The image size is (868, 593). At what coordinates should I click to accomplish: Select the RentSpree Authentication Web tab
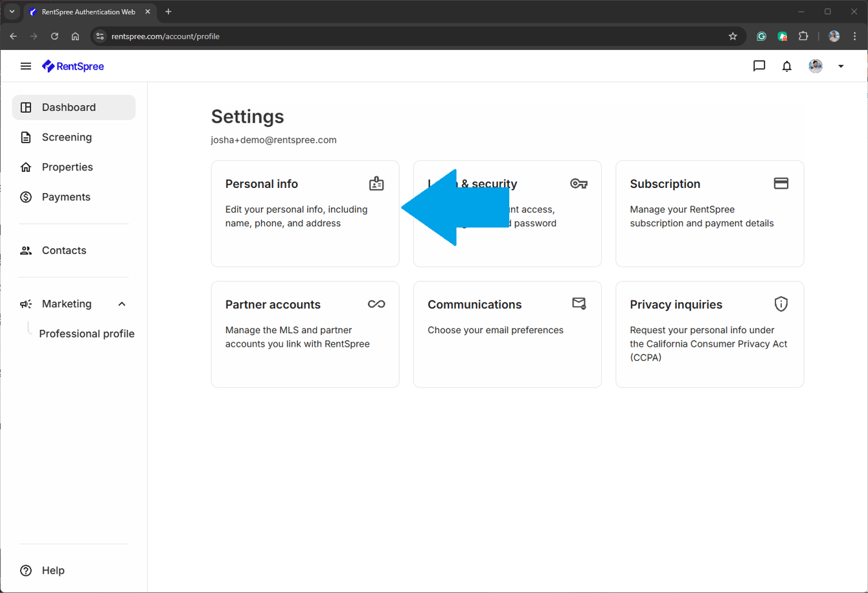point(89,12)
